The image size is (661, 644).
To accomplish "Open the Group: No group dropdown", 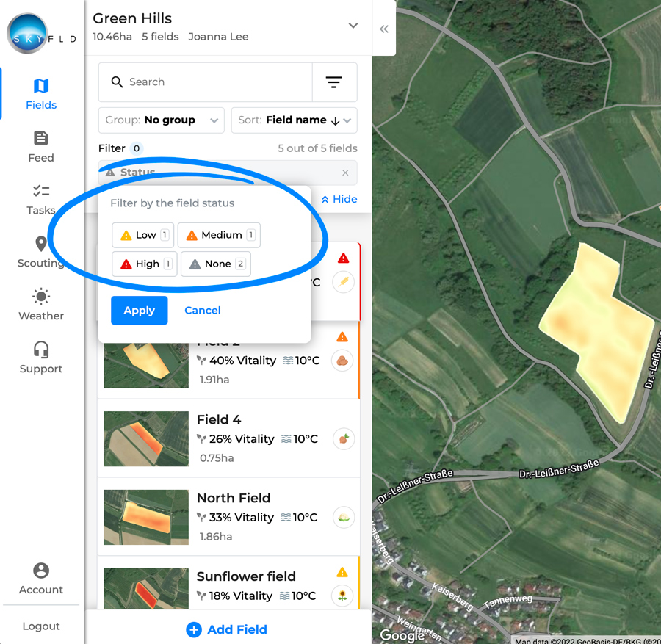I will 162,120.
